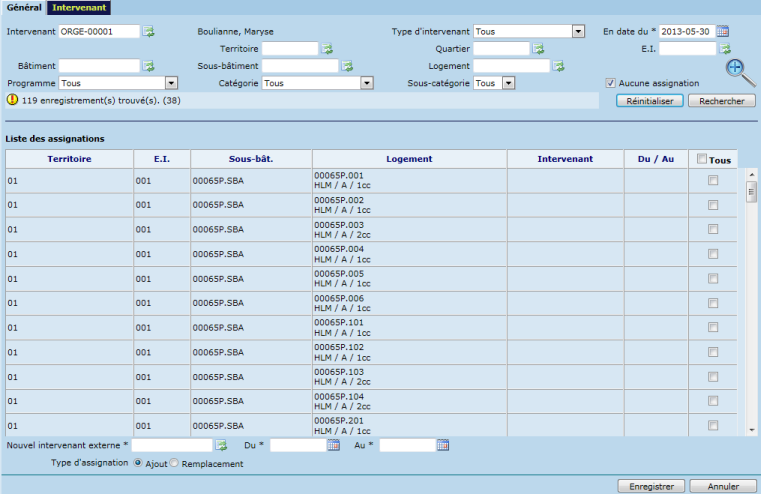Click the Bâtiment lookup icon
The height and width of the screenshot is (494, 761).
(x=148, y=66)
